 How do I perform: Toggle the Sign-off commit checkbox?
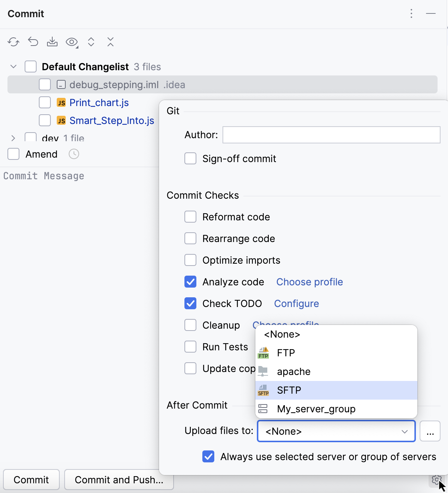190,158
